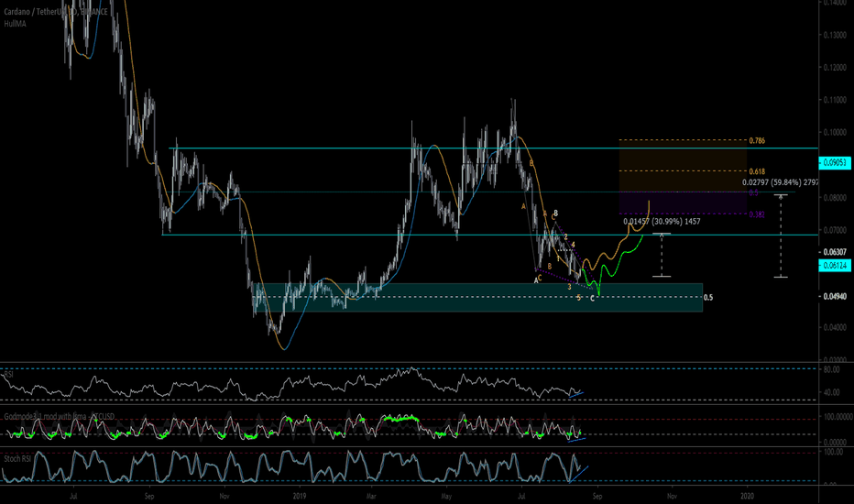Viewport: 854px width, 504px height.
Task: Select the purple 0.382 Fibonacci label
Action: 757,214
